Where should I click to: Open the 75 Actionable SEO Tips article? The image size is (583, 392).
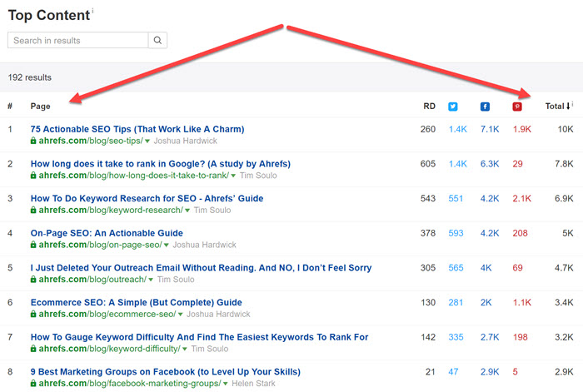137,129
